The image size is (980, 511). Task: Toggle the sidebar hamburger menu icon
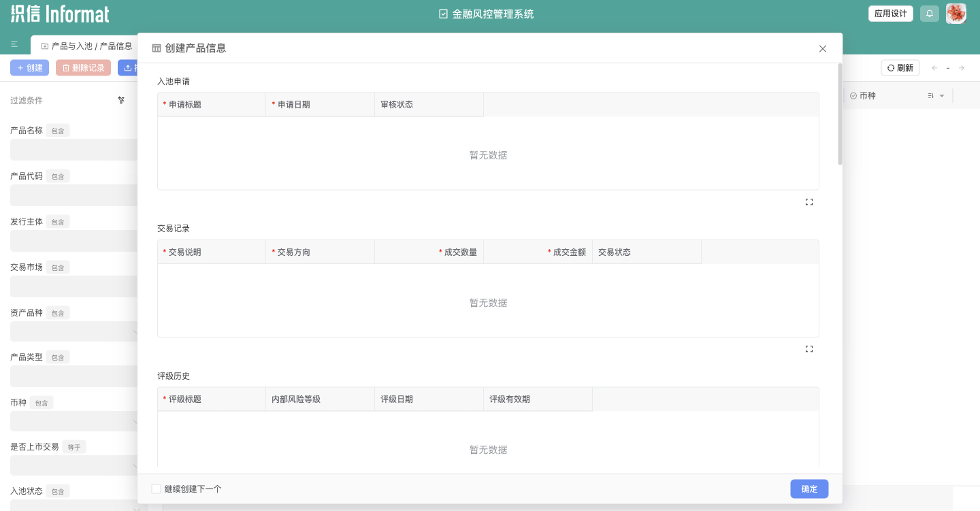[14, 44]
